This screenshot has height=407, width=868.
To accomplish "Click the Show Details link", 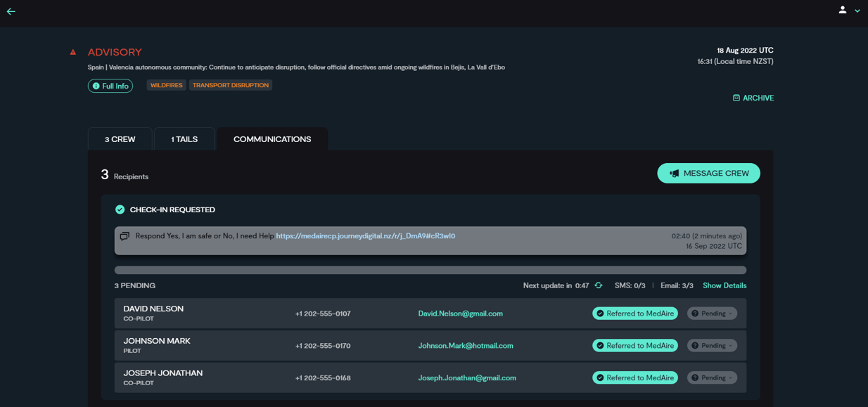I will tap(725, 285).
